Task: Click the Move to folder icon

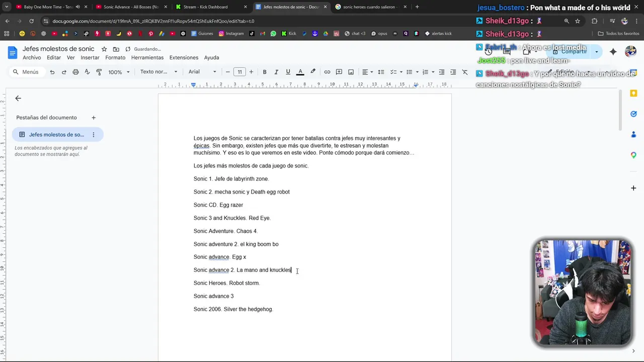Action: click(x=116, y=49)
